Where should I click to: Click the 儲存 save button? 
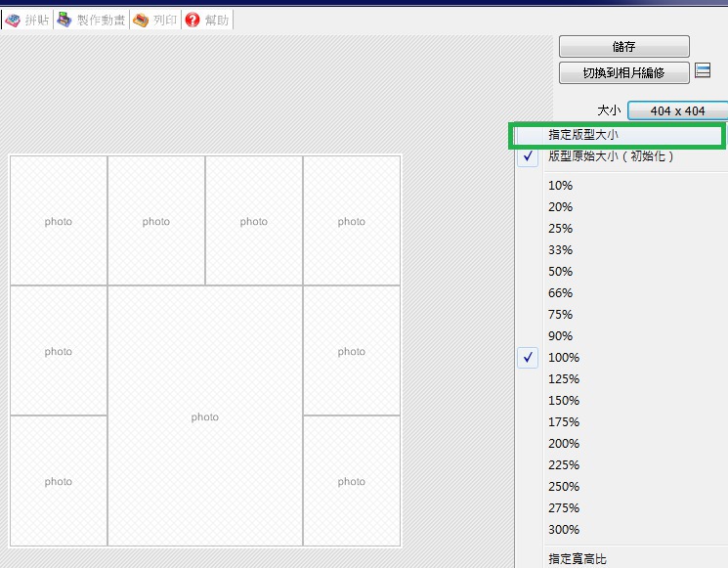(x=624, y=47)
